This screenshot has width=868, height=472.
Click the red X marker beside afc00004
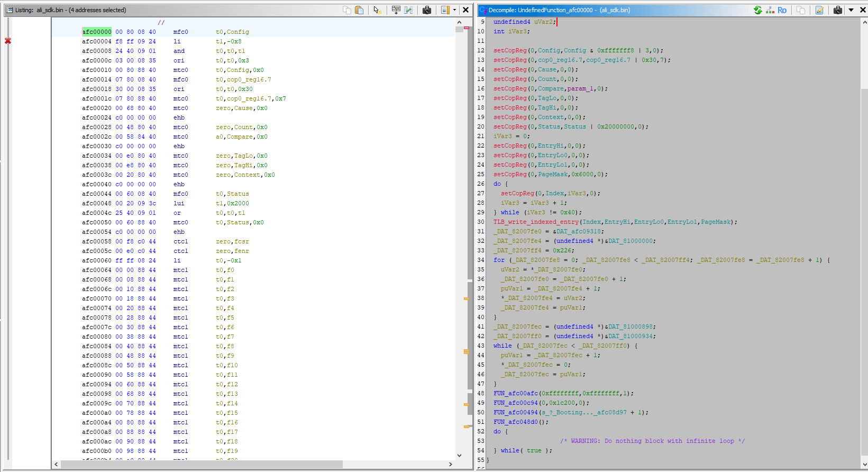click(x=8, y=41)
